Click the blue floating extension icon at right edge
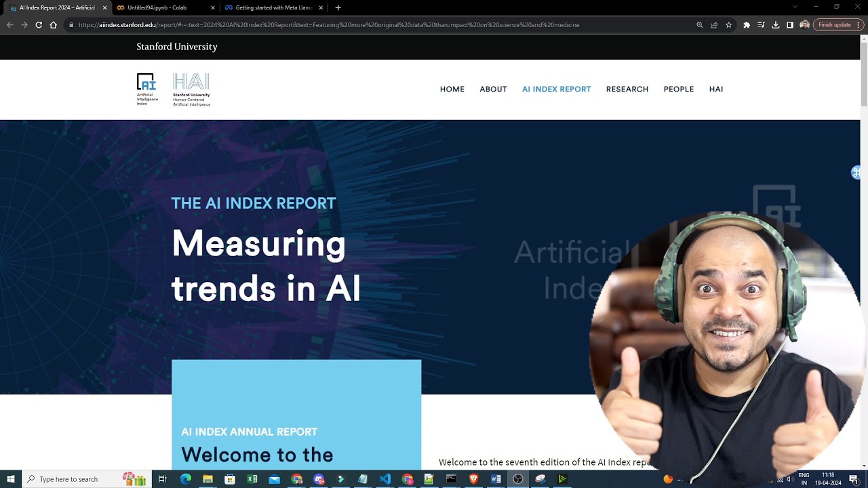This screenshot has height=488, width=868. point(856,172)
